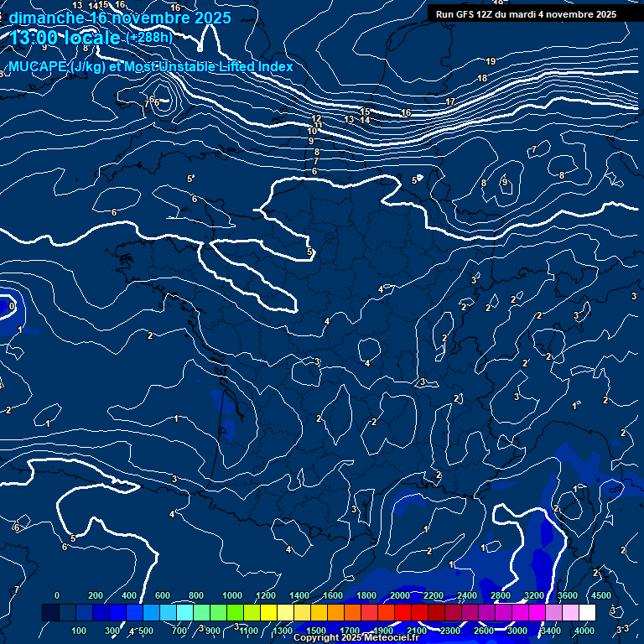Click the '12' contour label on the map
644x644 pixels.
pyautogui.click(x=316, y=119)
